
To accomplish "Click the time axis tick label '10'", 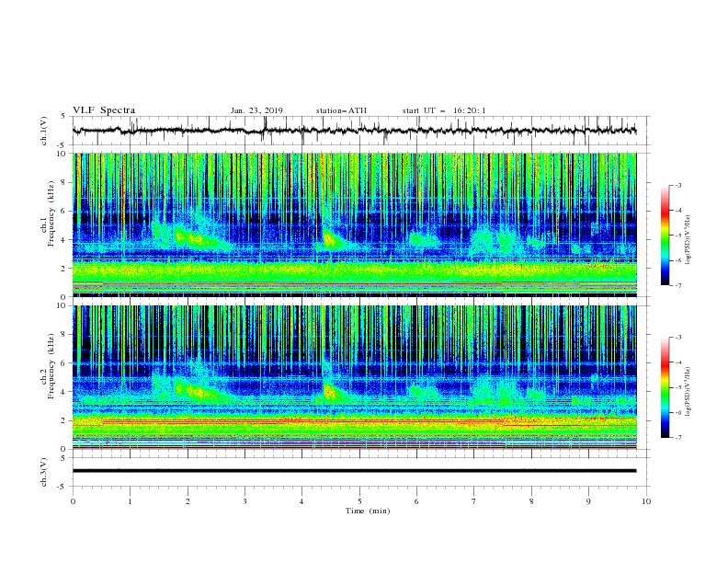I will point(646,501).
